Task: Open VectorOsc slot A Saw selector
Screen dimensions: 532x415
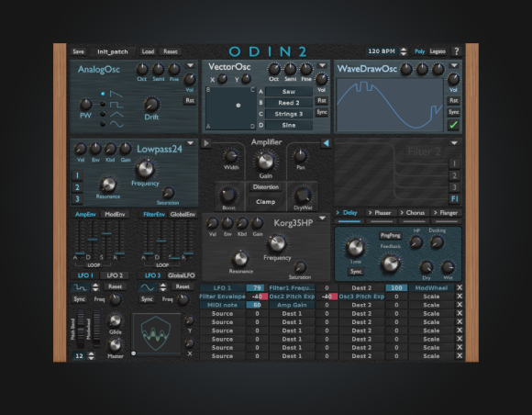Action: click(289, 91)
